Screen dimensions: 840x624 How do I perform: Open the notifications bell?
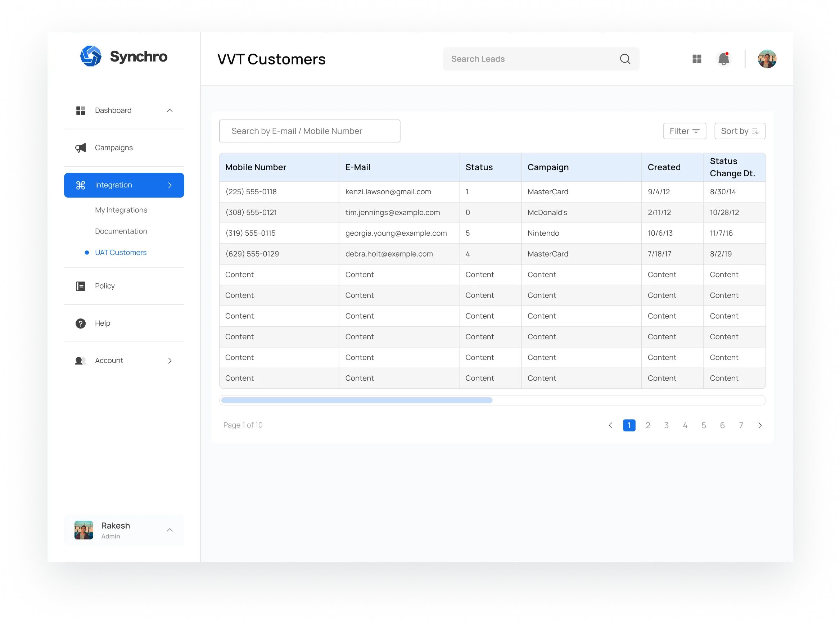tap(723, 59)
